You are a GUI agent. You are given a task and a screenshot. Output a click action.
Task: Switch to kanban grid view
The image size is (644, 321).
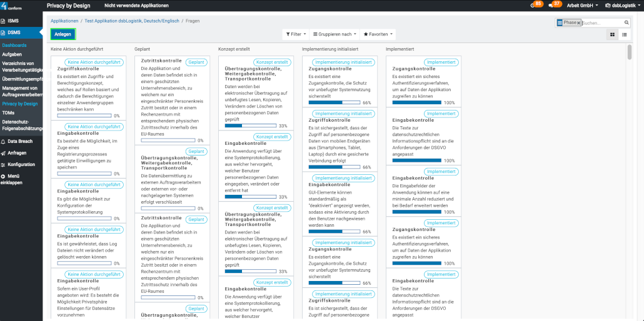pyautogui.click(x=612, y=34)
